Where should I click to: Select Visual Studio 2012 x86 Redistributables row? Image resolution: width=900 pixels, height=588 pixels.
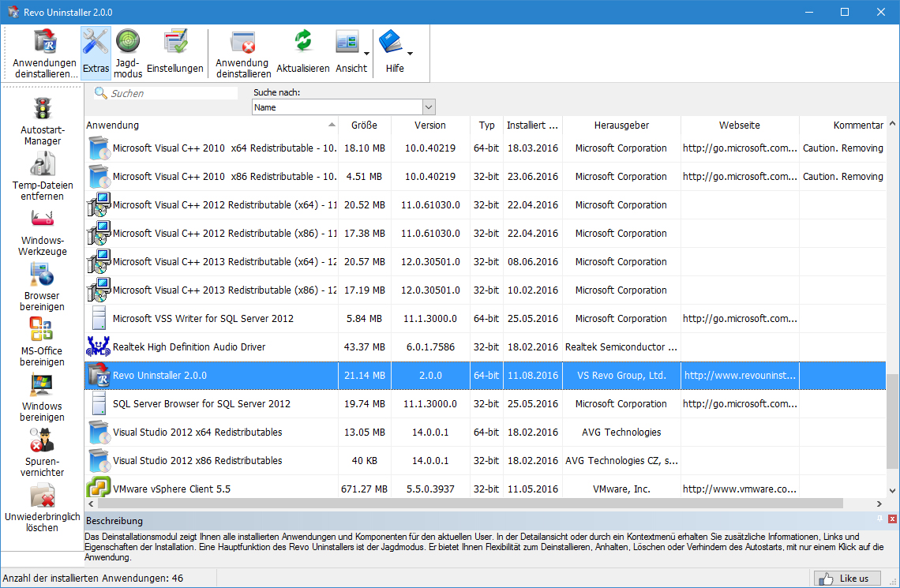485,460
